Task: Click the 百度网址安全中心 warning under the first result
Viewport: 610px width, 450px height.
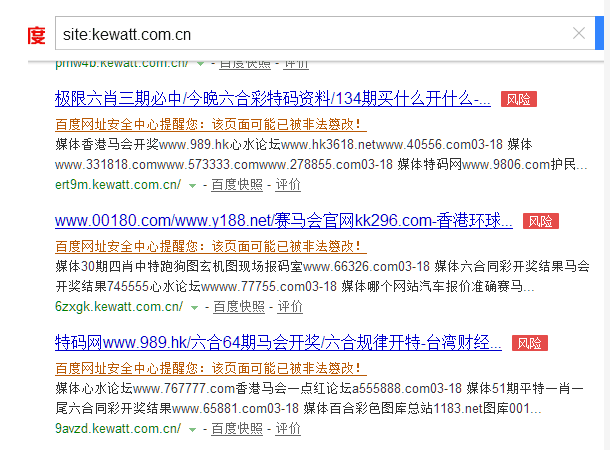Action: coord(211,125)
